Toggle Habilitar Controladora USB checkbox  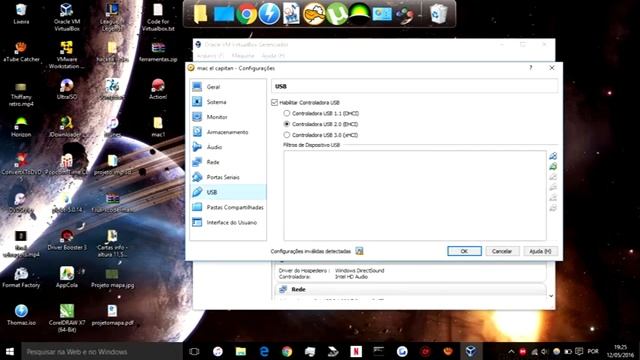point(275,102)
